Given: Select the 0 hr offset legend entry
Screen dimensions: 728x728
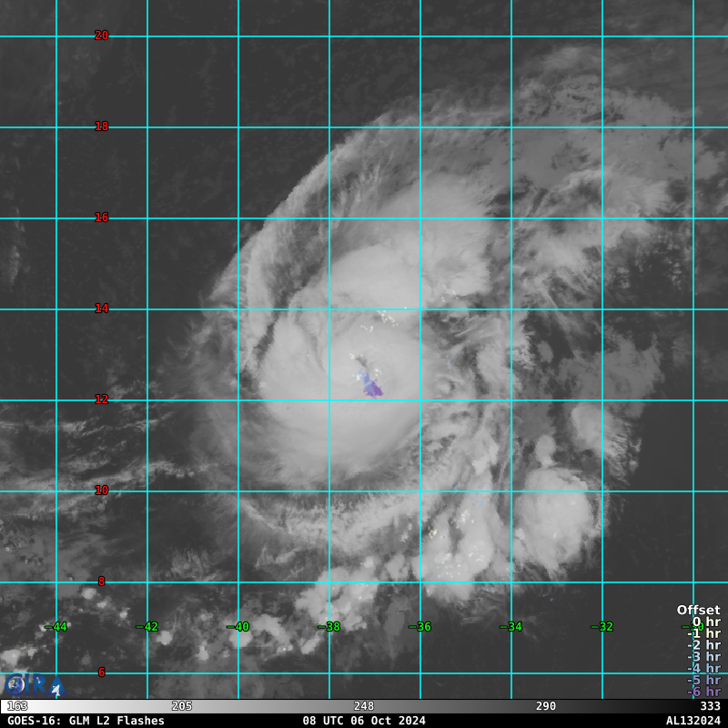Looking at the screenshot, I should click(x=705, y=622).
